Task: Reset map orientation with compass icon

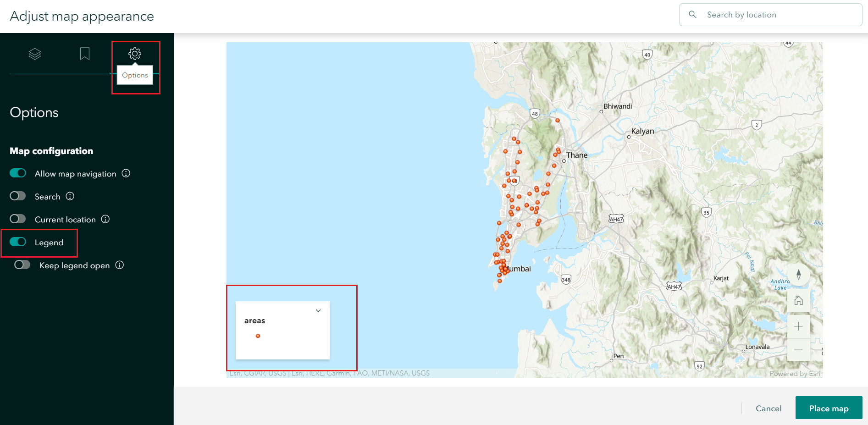Action: click(x=798, y=274)
